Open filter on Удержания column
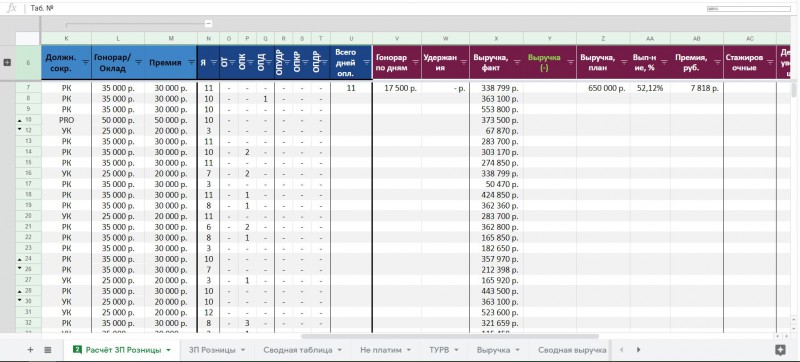 click(x=463, y=62)
